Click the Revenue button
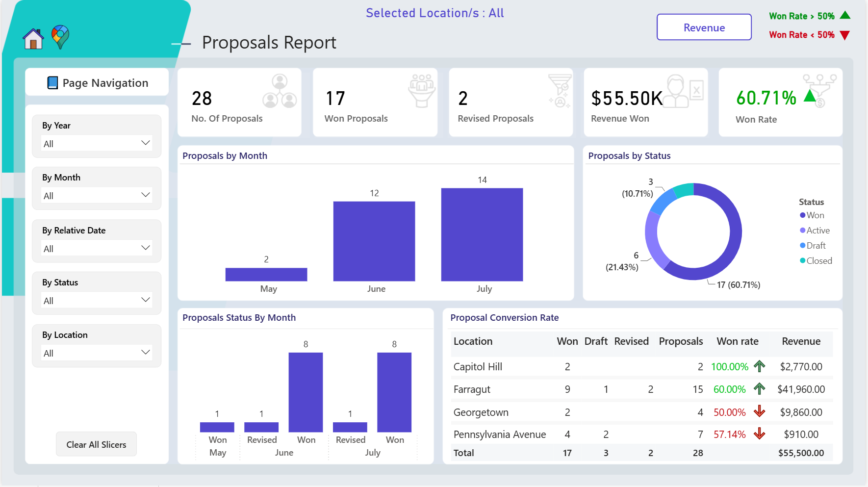Image resolution: width=868 pixels, height=487 pixels. coord(704,27)
